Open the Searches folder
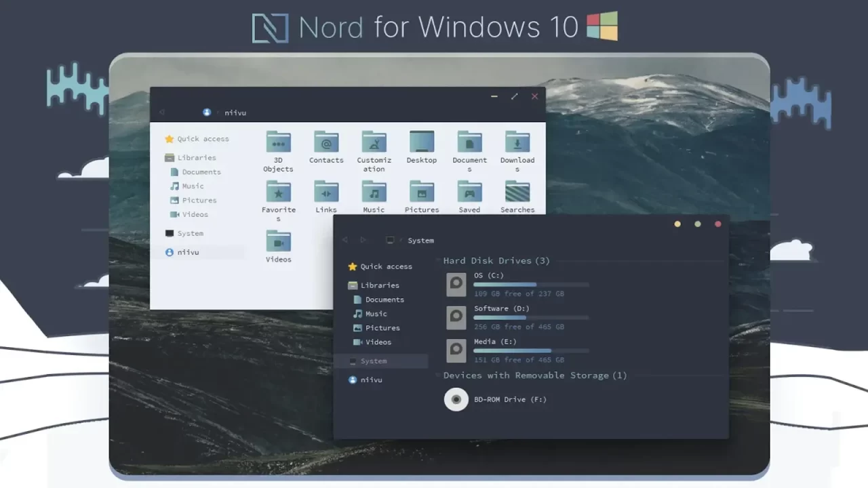Viewport: 868px width, 488px height. [517, 197]
